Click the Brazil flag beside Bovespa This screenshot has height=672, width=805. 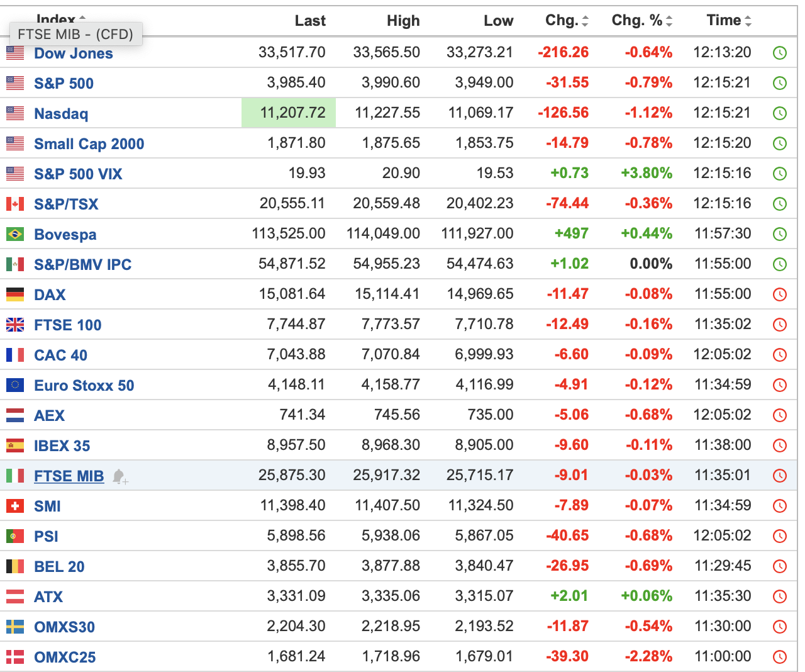pos(15,234)
